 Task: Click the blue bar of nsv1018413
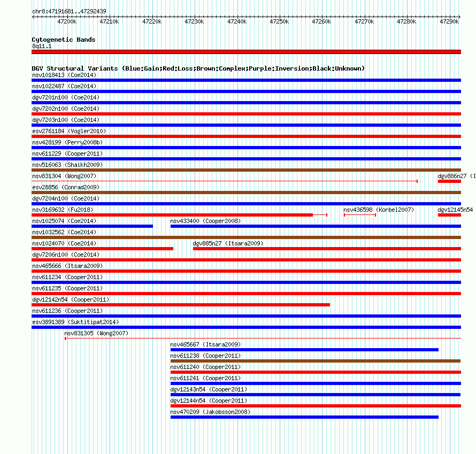[246, 80]
